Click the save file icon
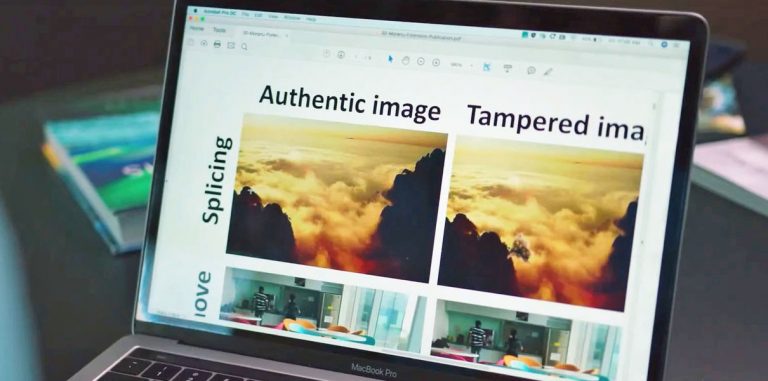This screenshot has width=768, height=381. tap(191, 43)
